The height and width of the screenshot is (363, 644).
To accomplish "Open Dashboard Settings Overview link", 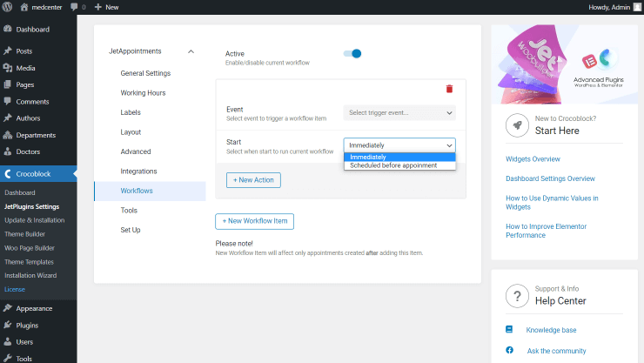I will tap(550, 178).
